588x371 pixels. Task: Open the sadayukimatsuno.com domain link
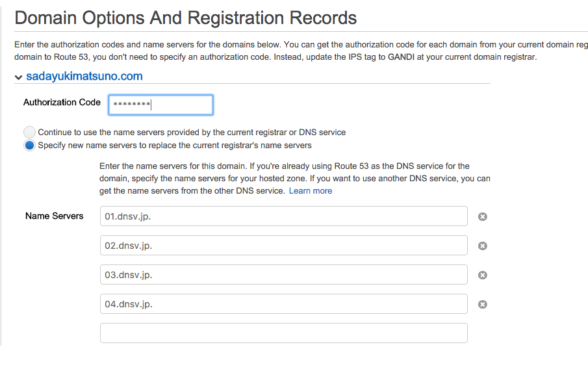pos(84,77)
